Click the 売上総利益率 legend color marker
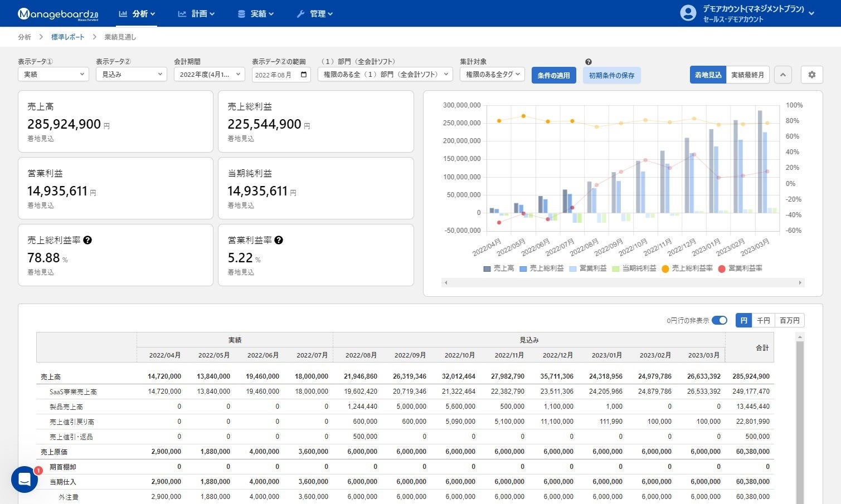 [x=665, y=268]
